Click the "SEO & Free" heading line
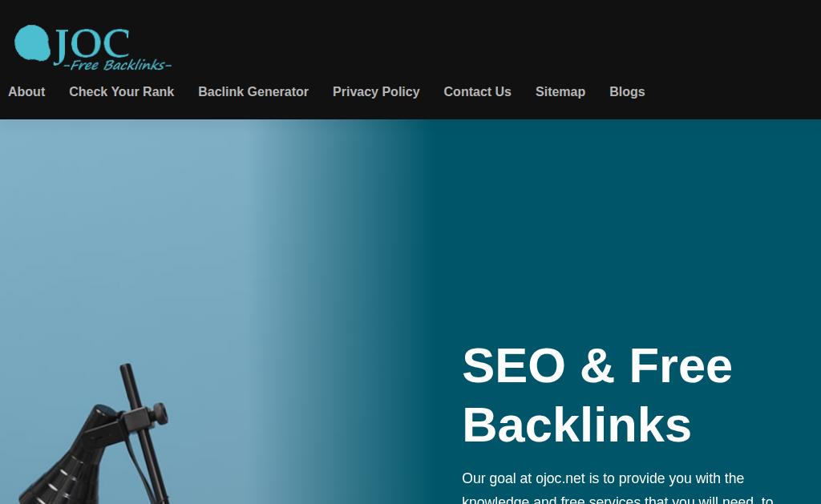 click(597, 366)
